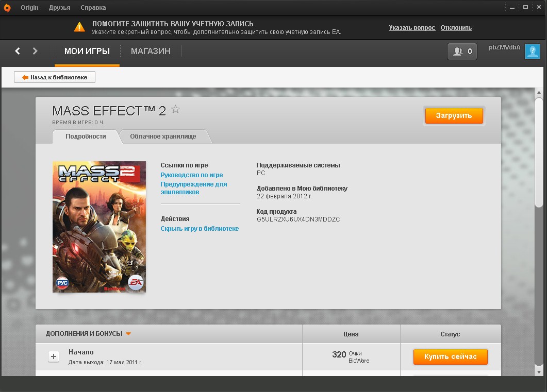Switch to the МАГАЗИН tab
The height and width of the screenshot is (392, 547).
(x=151, y=51)
